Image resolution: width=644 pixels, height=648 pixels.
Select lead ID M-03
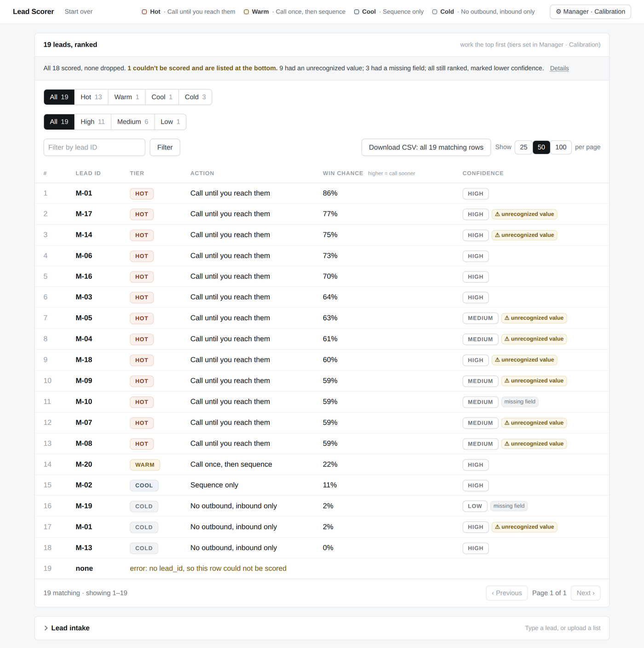click(84, 297)
